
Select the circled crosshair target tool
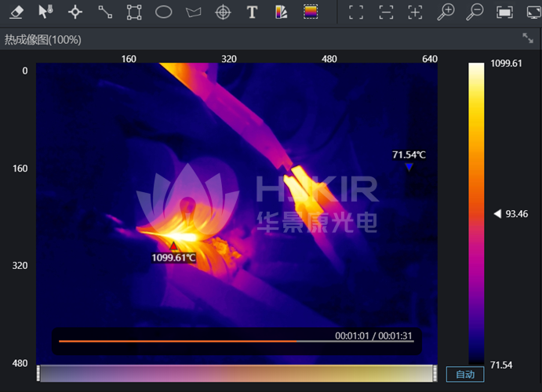pyautogui.click(x=223, y=13)
